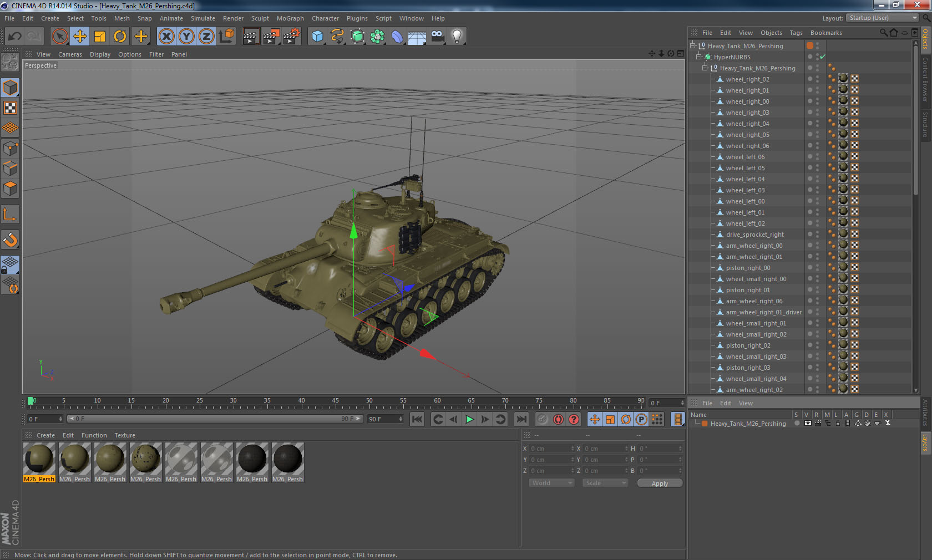Click the Go to End playback button
The width and height of the screenshot is (932, 560).
coord(521,419)
